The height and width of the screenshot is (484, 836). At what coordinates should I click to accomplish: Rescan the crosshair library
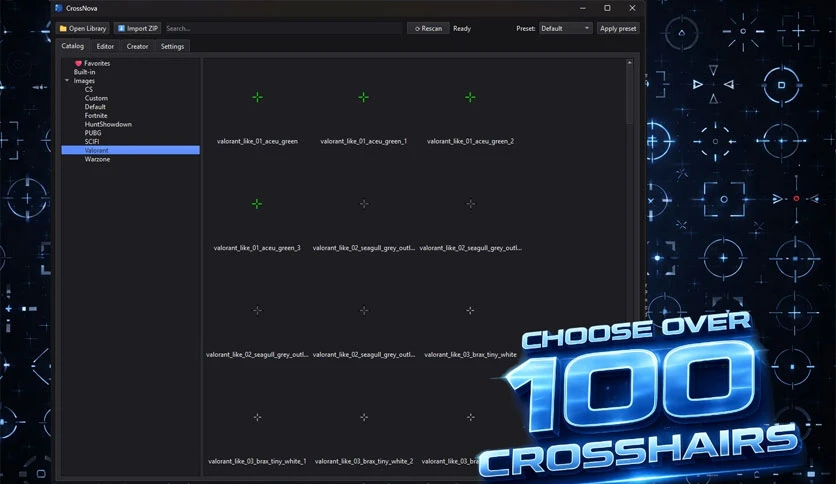(x=428, y=28)
